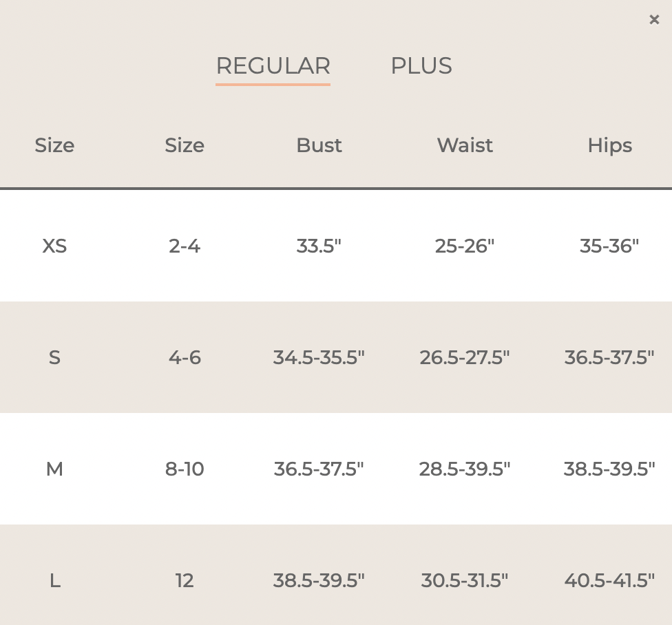Click the Bust column header
Screen dimensions: 672x625
coord(319,145)
